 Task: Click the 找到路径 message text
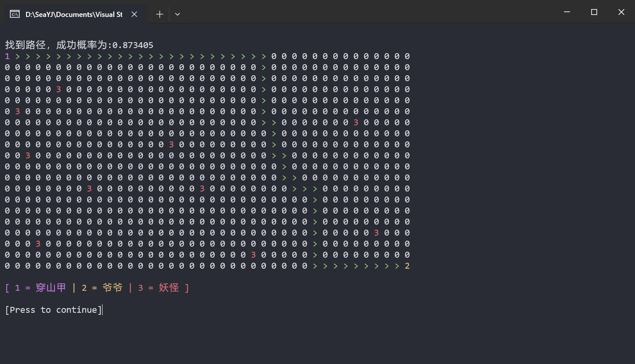click(x=25, y=45)
